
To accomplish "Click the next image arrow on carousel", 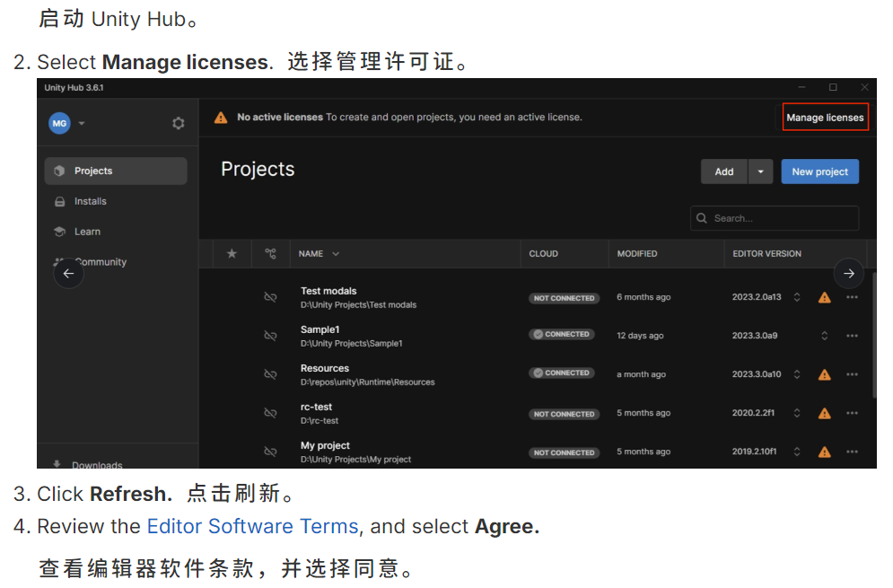I will click(849, 274).
